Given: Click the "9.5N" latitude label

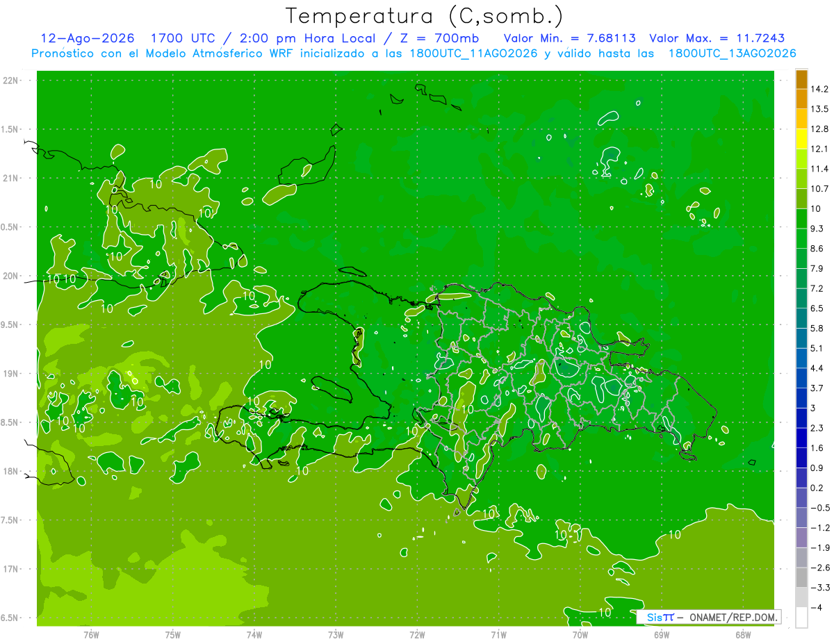Looking at the screenshot, I should [10, 324].
